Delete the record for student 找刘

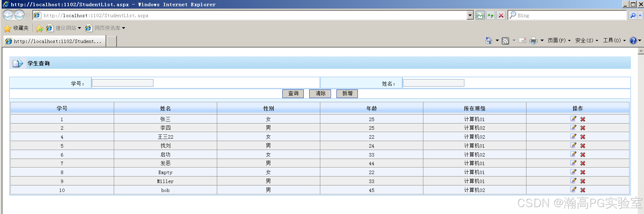click(x=583, y=146)
